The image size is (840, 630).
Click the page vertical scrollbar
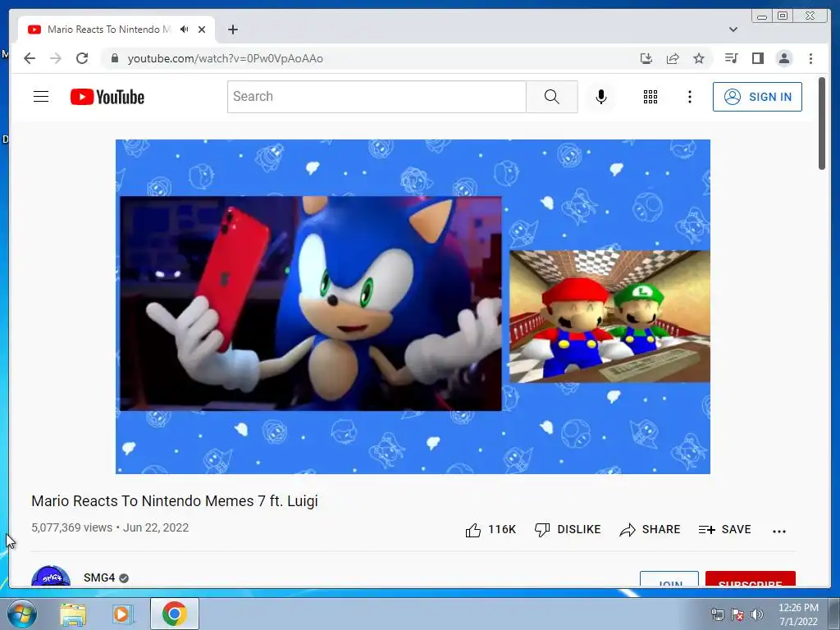coord(822,123)
